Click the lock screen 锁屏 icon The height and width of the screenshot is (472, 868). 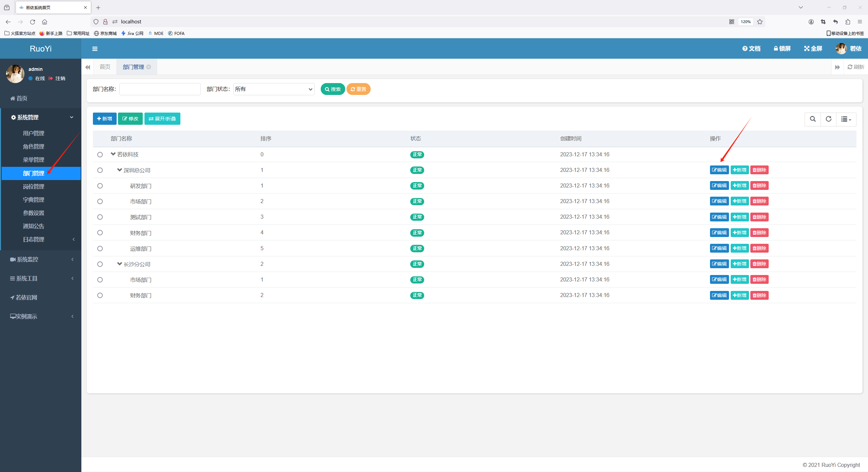click(776, 49)
